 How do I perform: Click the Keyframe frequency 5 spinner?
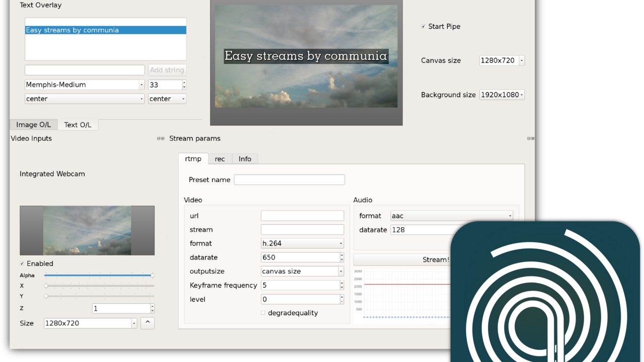(302, 285)
